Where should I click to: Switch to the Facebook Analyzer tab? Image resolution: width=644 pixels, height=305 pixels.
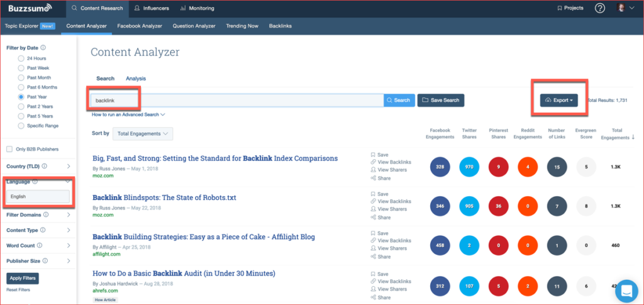coord(140,26)
